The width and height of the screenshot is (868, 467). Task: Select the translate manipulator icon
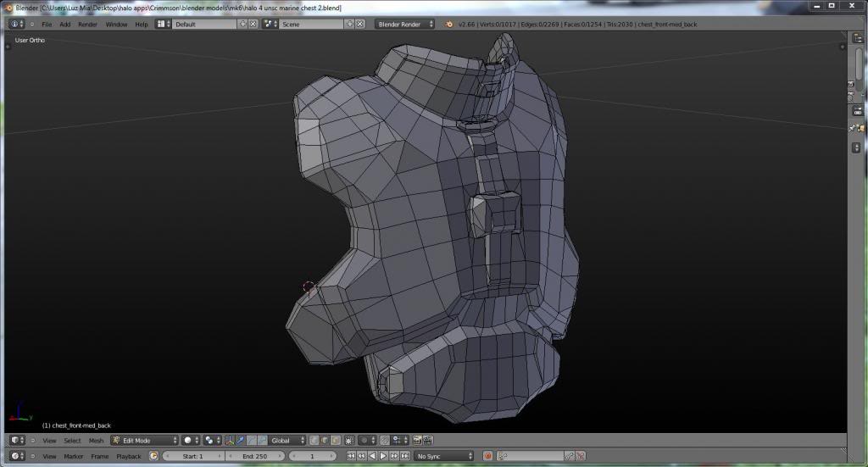[240, 441]
